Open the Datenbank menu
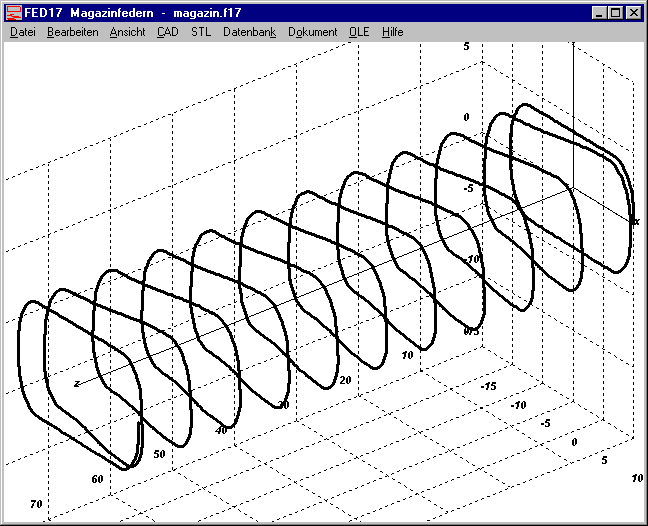 coord(249,32)
